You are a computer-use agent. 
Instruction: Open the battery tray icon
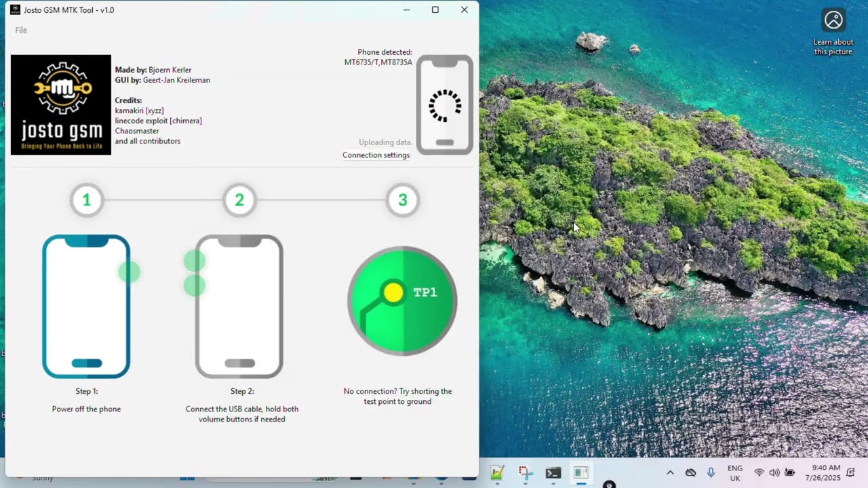tap(789, 473)
